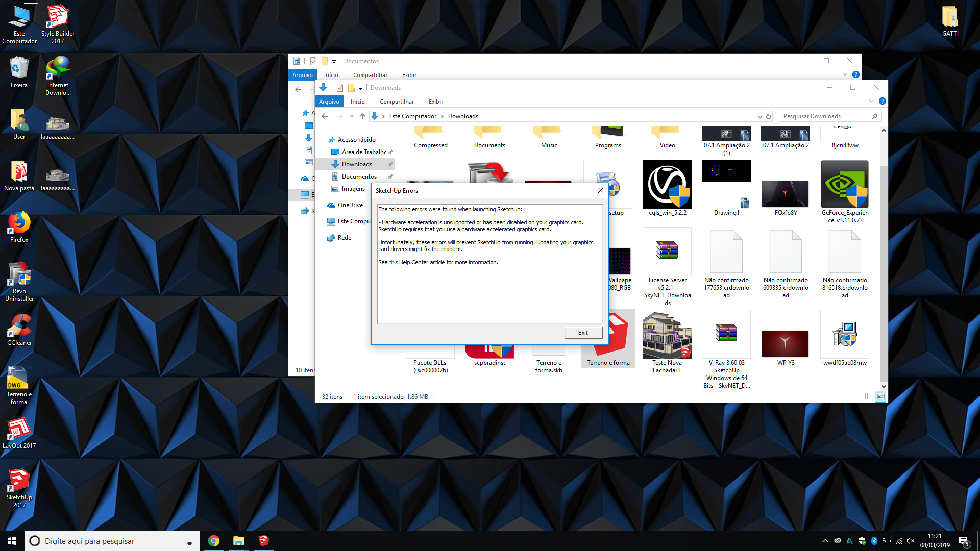Image resolution: width=980 pixels, height=551 pixels.
Task: Show hidden system tray icons
Action: tap(825, 541)
